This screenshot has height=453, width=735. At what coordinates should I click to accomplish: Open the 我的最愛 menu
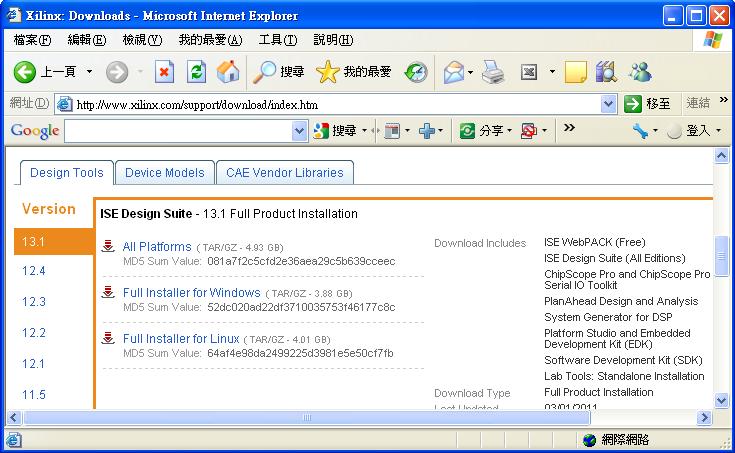tap(210, 40)
